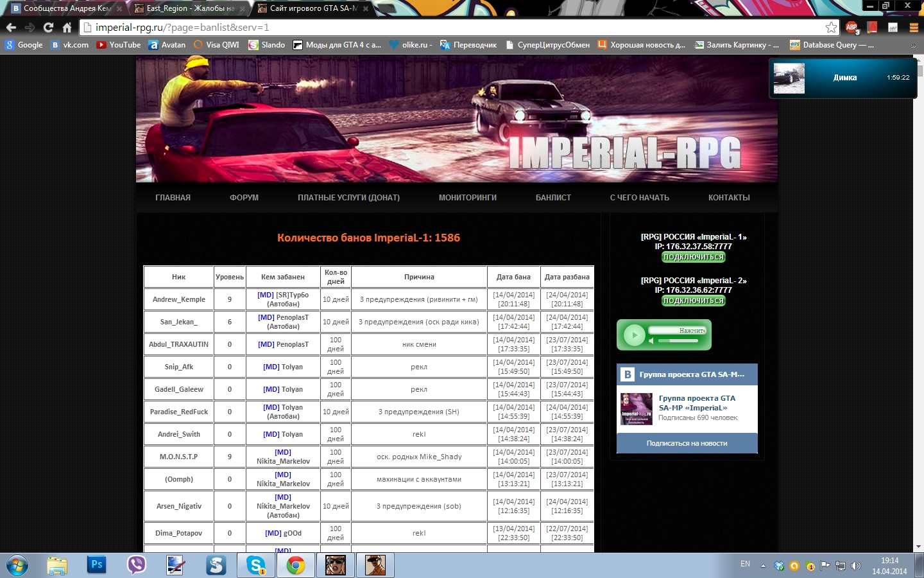Viewport: 924px width, 578px height.
Task: Open Группа проекта GTA SA-MP Imperial link
Action: (x=697, y=403)
